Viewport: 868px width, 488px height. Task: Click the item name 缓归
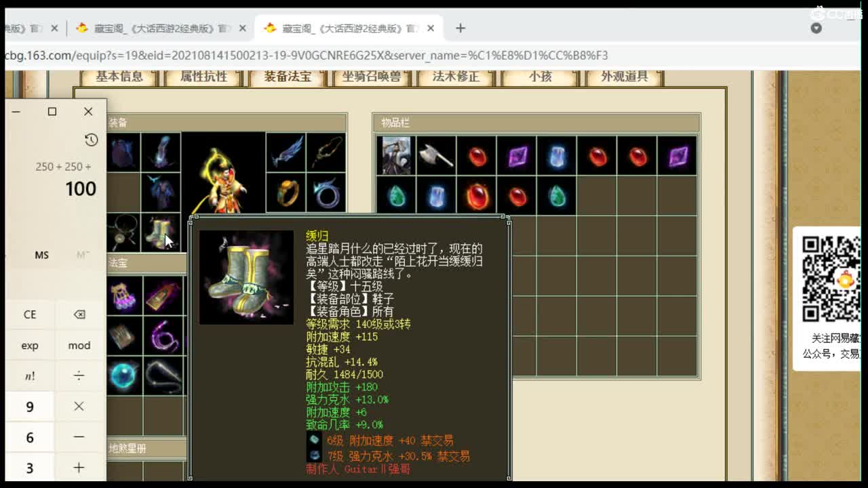click(317, 236)
